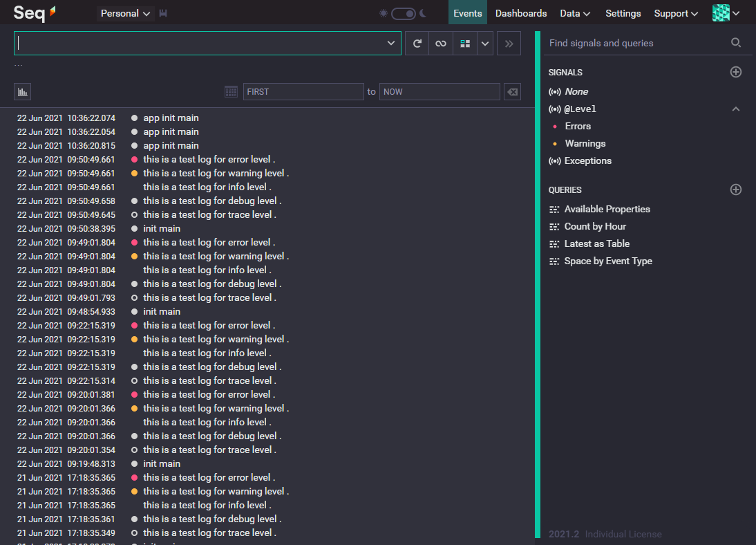The width and height of the screenshot is (756, 545).
Task: Open the Support menu
Action: pos(676,14)
